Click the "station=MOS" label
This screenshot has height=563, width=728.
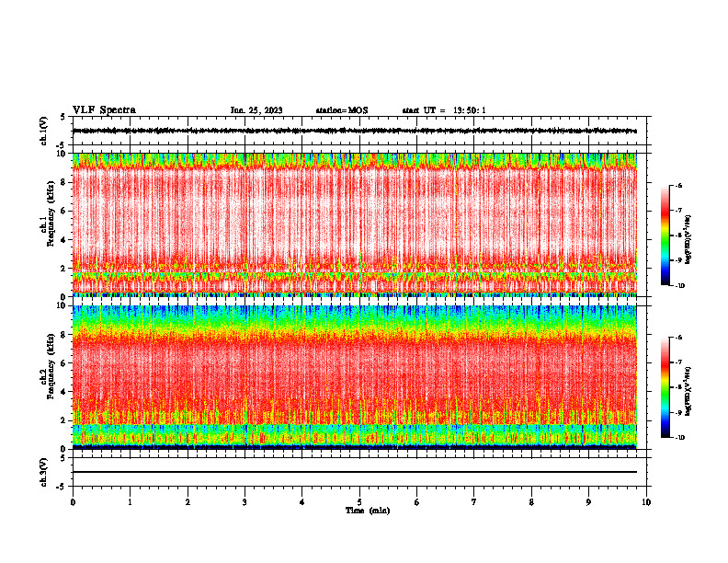point(342,110)
